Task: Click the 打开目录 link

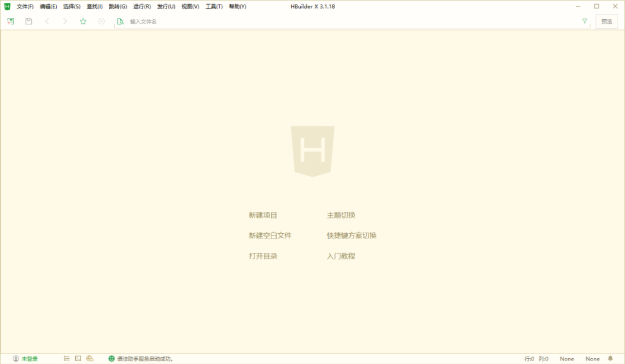Action: [263, 256]
